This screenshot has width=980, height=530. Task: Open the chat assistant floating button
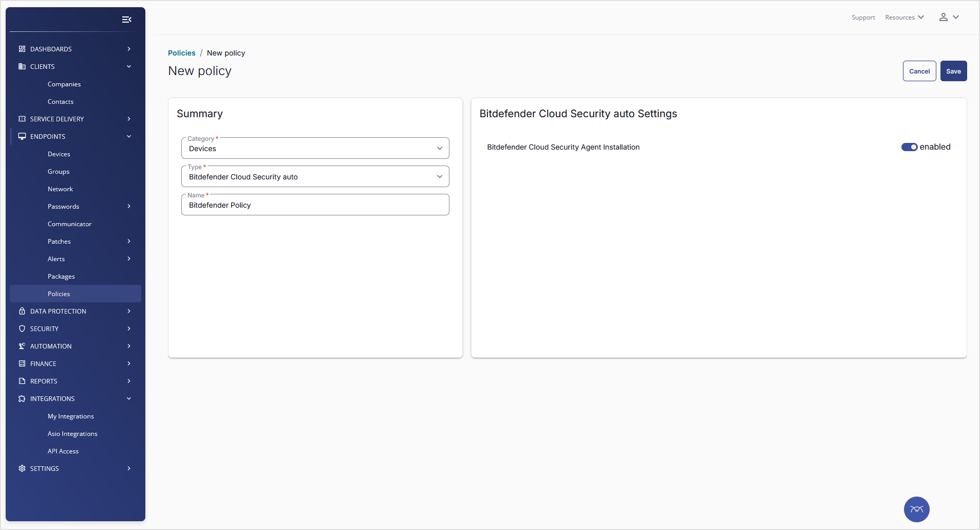916,509
